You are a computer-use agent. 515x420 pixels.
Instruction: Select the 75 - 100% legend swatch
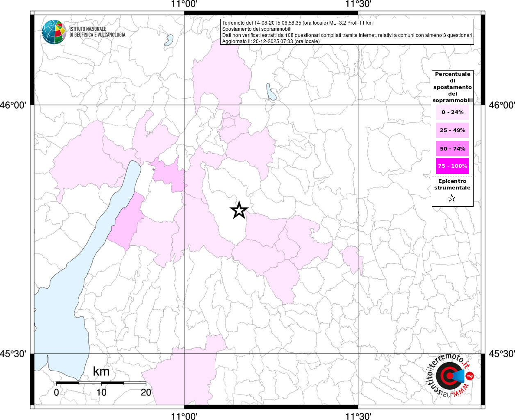coord(453,166)
